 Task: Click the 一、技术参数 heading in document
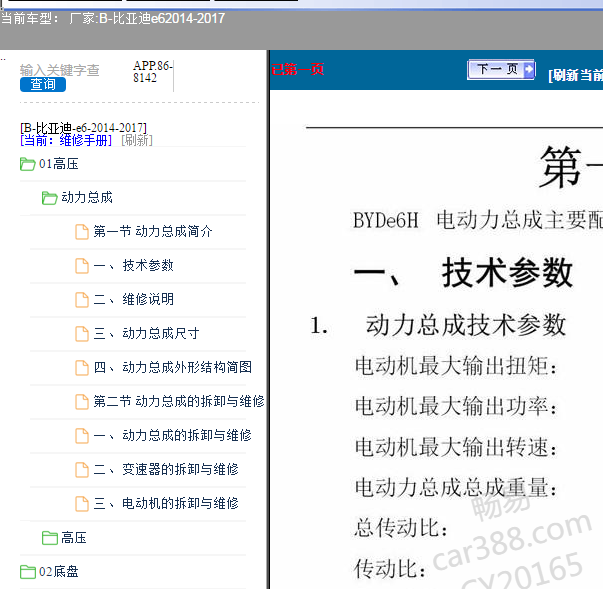[x=463, y=273]
